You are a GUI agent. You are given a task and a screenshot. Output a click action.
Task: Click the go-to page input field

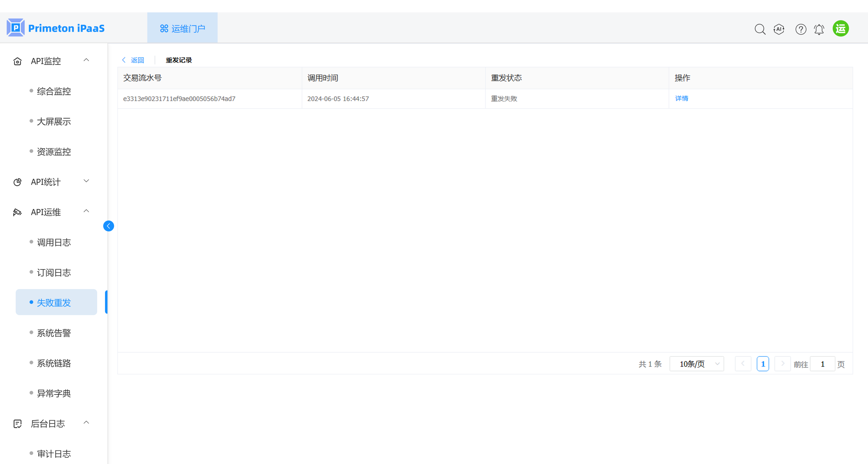click(x=822, y=364)
